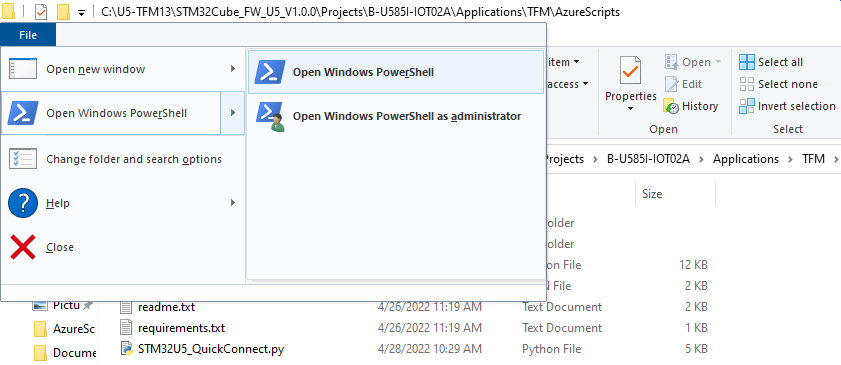Click the Properties quick access toolbar checkbox icon
Viewport: 841px width, 365px height.
tap(41, 12)
